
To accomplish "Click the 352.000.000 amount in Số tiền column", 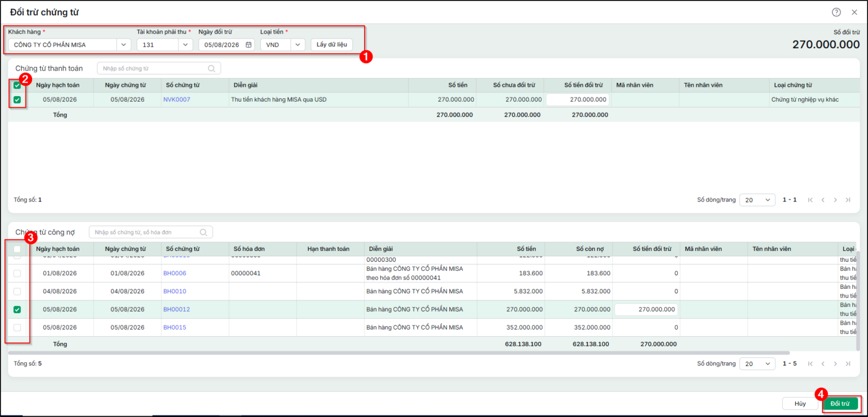I will [525, 327].
